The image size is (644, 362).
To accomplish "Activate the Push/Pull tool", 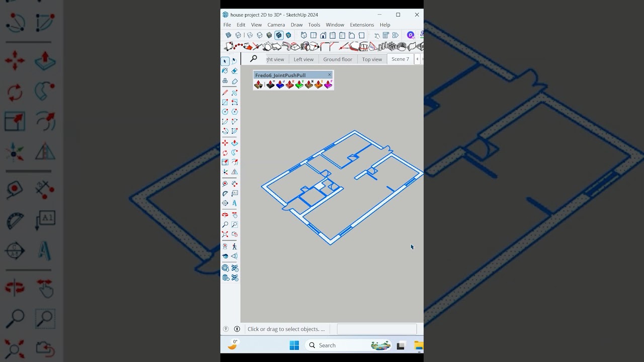I will (x=234, y=143).
